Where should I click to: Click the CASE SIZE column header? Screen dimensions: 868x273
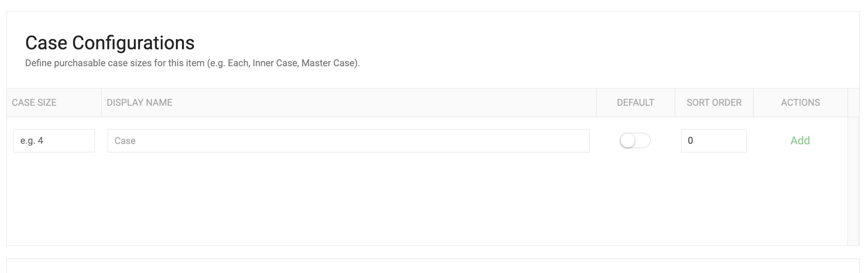[34, 102]
